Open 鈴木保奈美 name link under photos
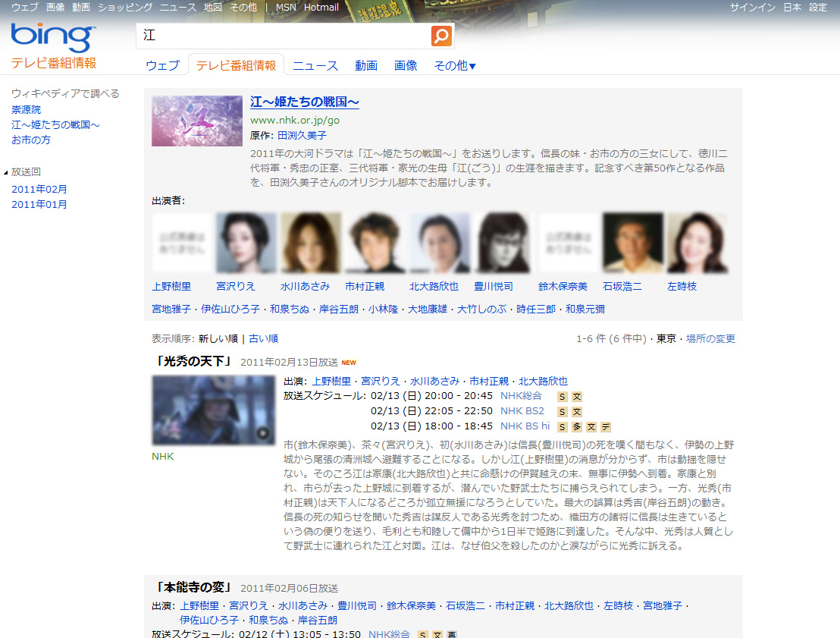840x638 pixels. pos(563,286)
